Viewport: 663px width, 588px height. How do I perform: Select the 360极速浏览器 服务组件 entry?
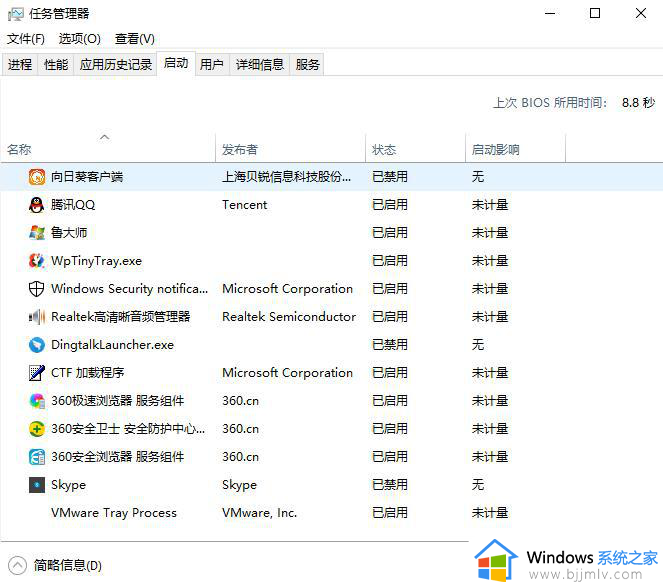pos(118,401)
